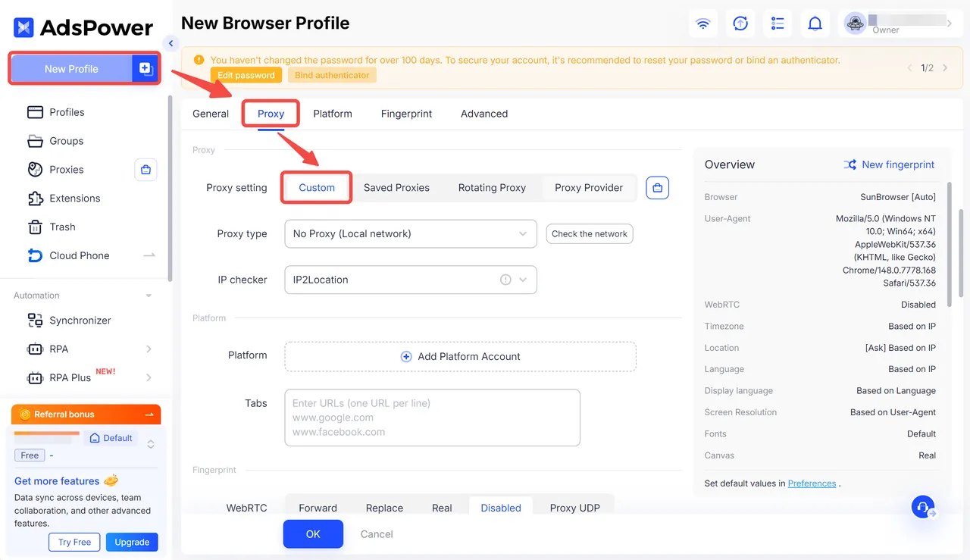Switch to the General tab

(x=211, y=114)
